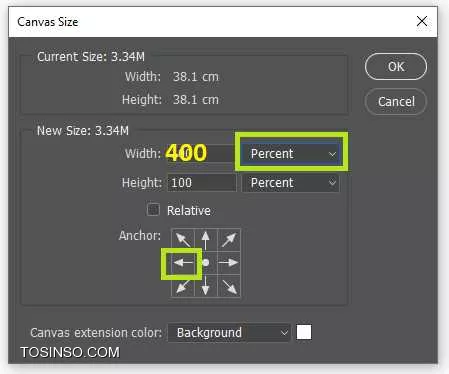
Task: Set anchor to middle-left arrow
Action: 183,263
